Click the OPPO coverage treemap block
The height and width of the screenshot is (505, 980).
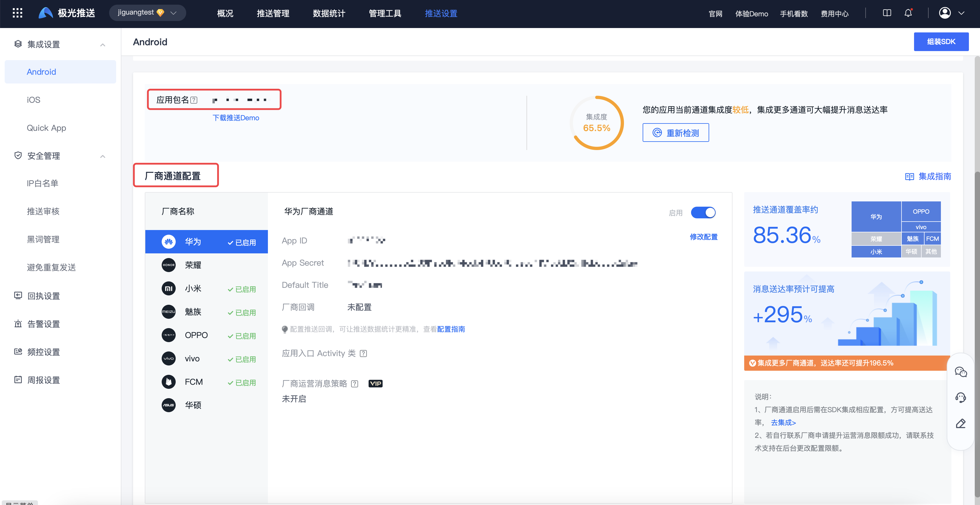pyautogui.click(x=921, y=211)
